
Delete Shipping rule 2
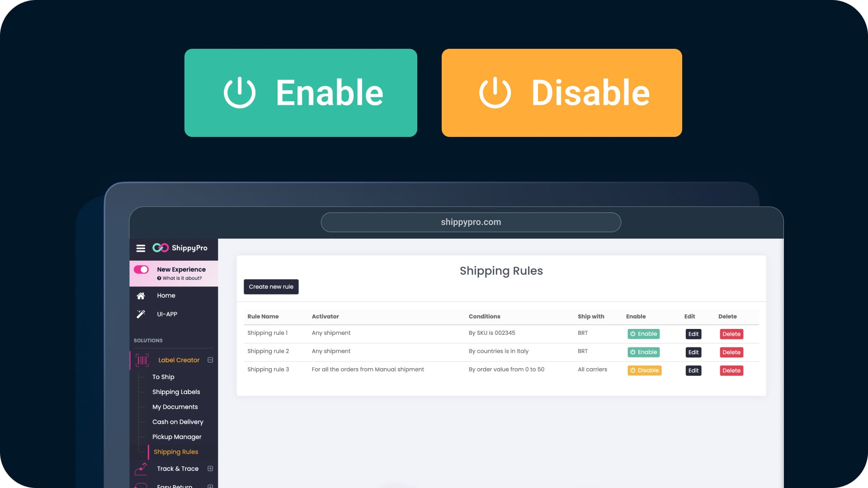pos(731,352)
